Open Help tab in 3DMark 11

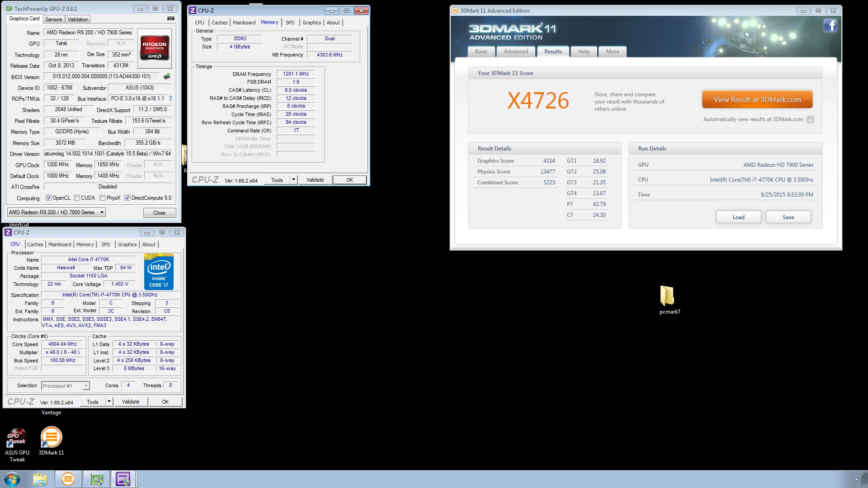click(584, 52)
